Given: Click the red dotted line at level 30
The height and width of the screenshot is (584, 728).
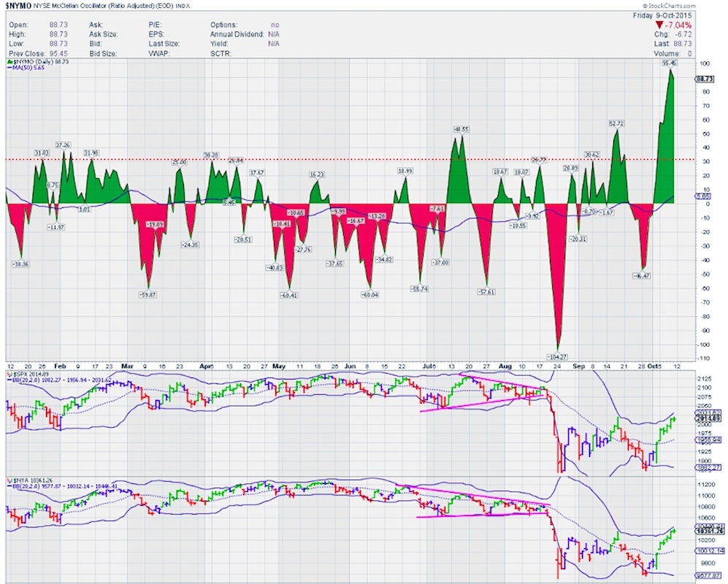Looking at the screenshot, I should click(350, 160).
